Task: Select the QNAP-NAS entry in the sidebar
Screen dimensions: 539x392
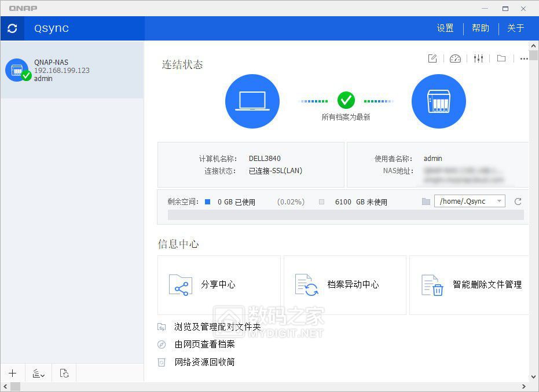Action: 69,70
